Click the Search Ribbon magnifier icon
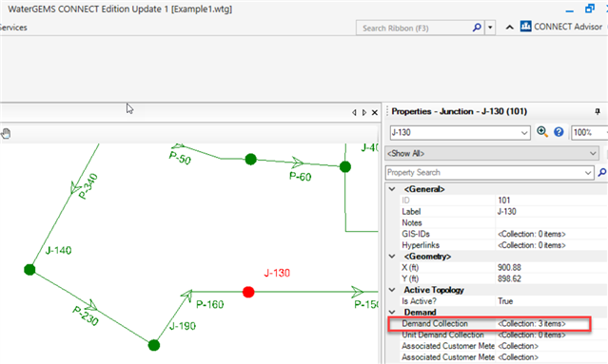Image resolution: width=608 pixels, height=364 pixels. click(x=477, y=28)
